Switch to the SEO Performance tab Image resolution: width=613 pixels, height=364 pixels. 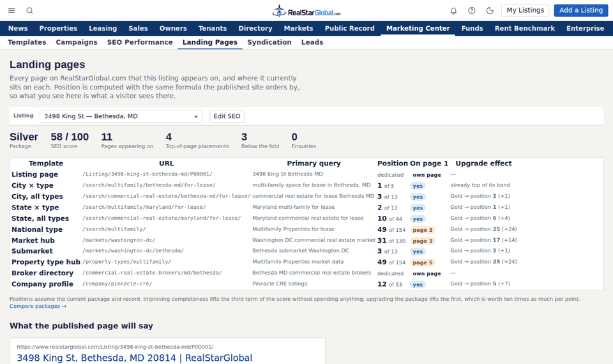140,42
